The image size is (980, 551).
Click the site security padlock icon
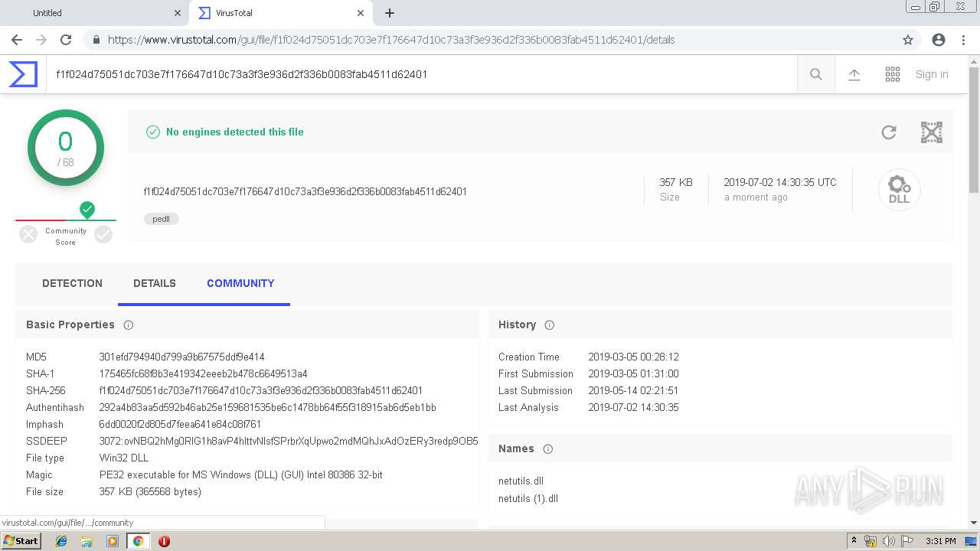(96, 40)
